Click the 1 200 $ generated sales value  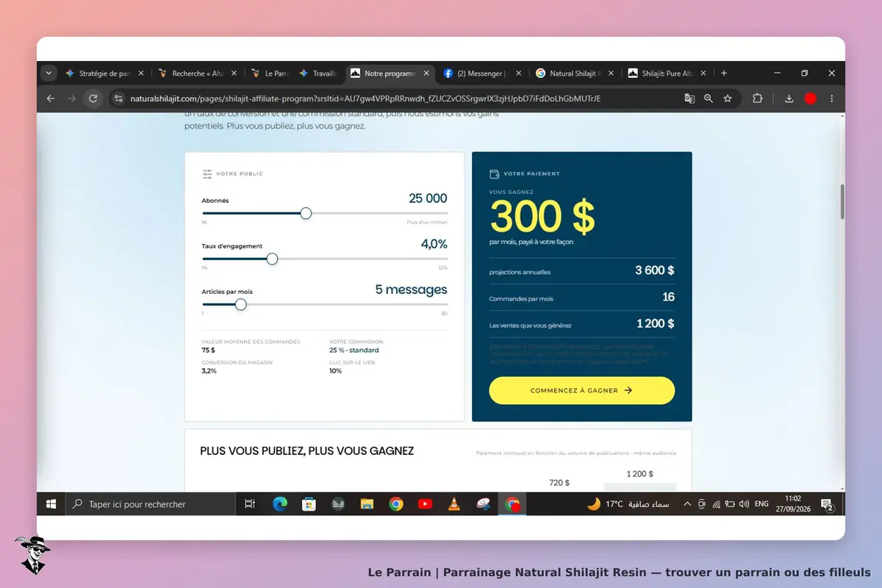tap(655, 323)
